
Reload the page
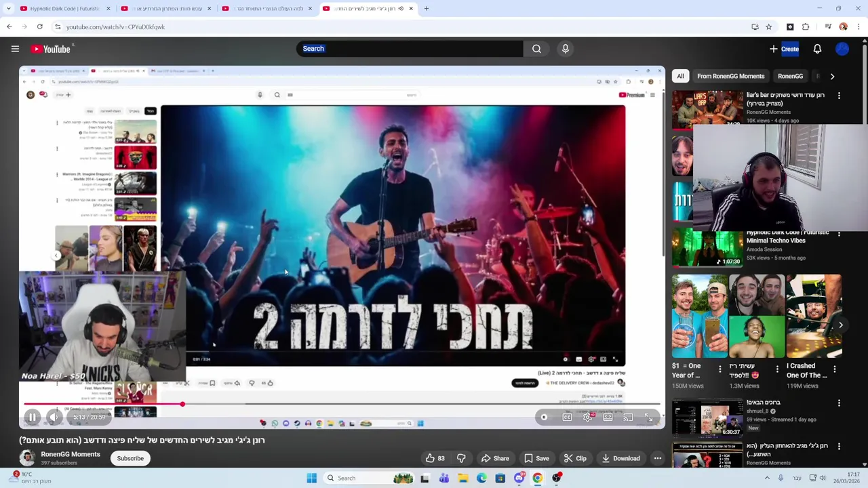click(40, 27)
